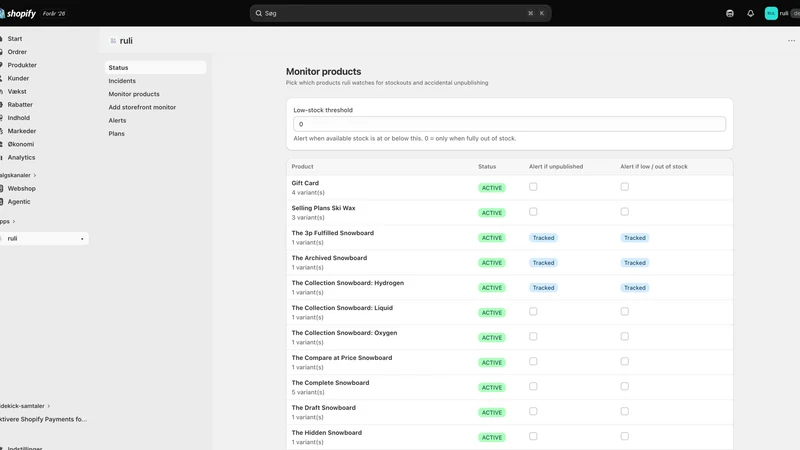
Task: Open Shopify Payments conversation link
Action: pyautogui.click(x=43, y=419)
